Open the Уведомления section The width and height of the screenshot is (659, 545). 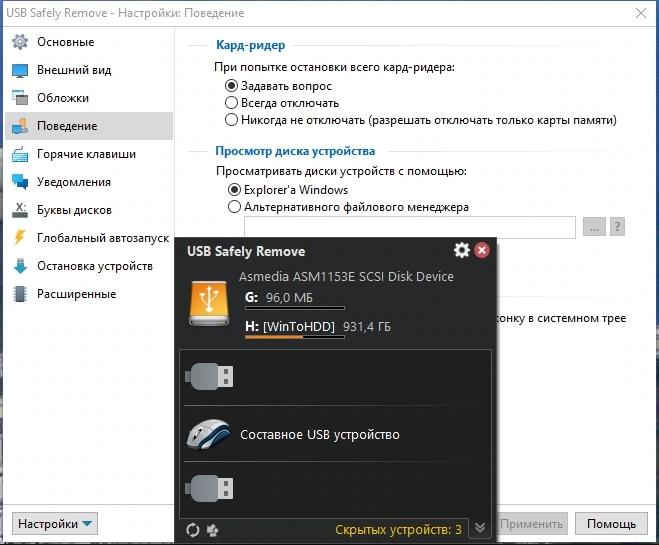89,182
